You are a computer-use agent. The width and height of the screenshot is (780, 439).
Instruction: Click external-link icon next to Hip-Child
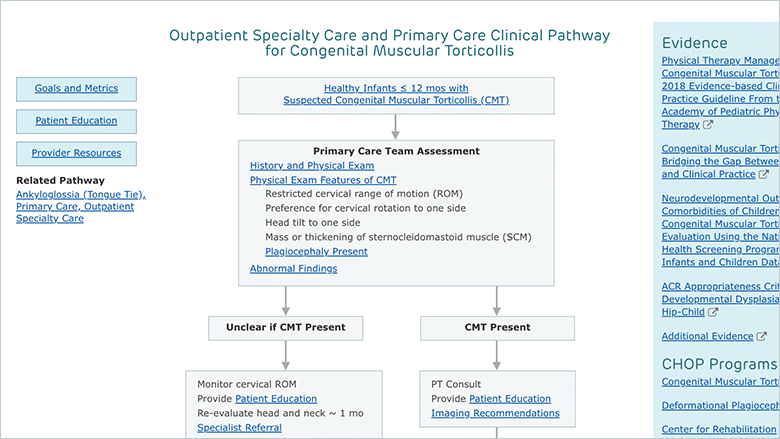click(x=713, y=312)
